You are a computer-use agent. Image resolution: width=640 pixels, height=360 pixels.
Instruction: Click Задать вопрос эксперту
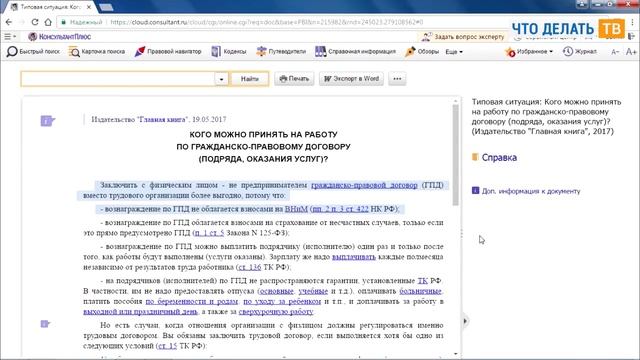463,37
